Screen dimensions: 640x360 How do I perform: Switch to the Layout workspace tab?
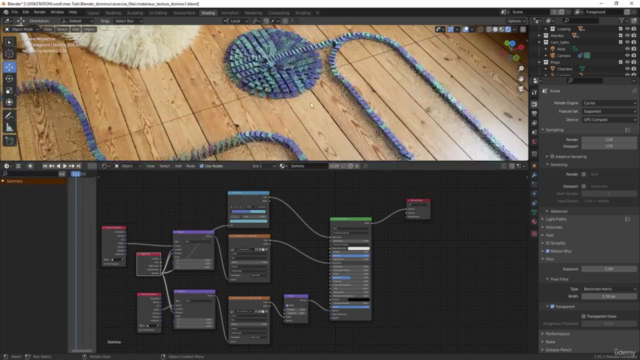(x=93, y=13)
